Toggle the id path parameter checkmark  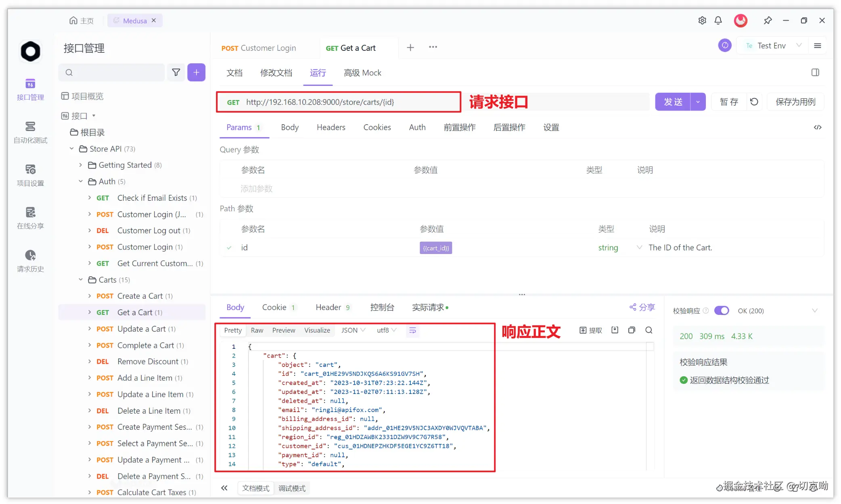pos(229,248)
